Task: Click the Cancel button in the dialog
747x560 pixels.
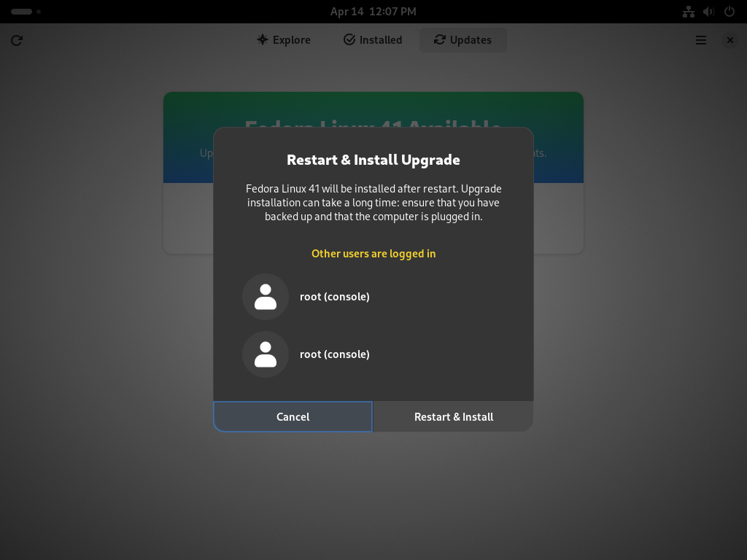Action: (x=293, y=416)
